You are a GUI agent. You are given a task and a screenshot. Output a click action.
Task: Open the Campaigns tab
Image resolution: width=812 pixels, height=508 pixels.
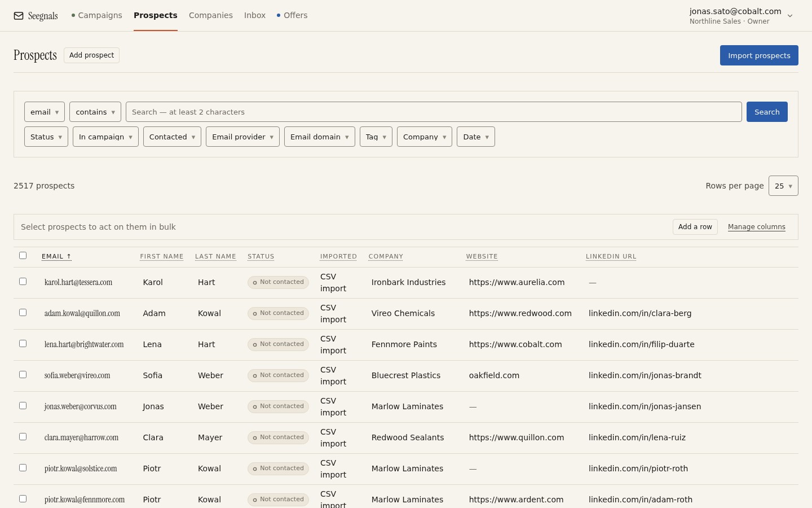click(96, 15)
